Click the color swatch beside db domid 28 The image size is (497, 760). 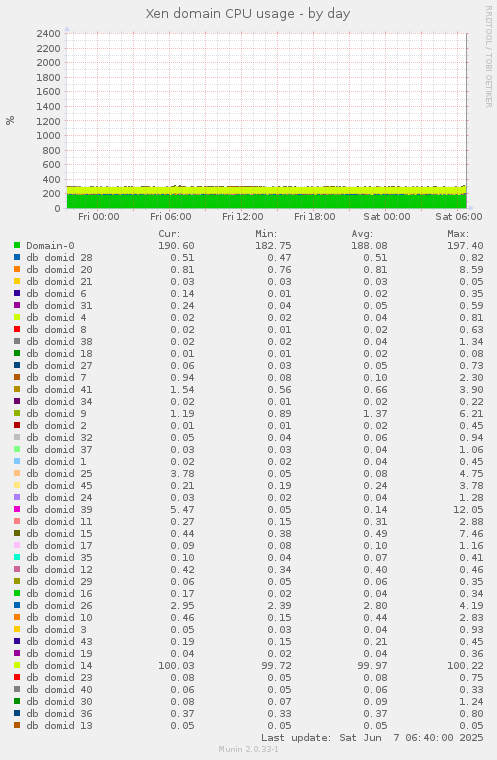click(17, 257)
